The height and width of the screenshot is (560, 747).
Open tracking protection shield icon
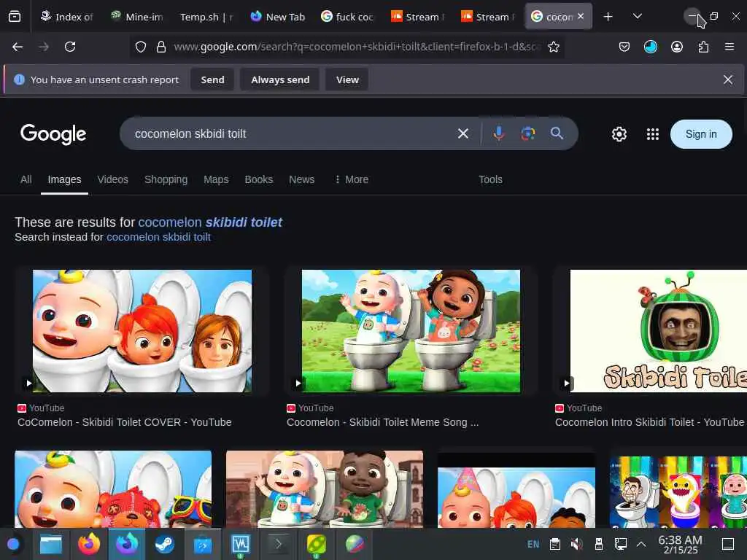(x=141, y=47)
